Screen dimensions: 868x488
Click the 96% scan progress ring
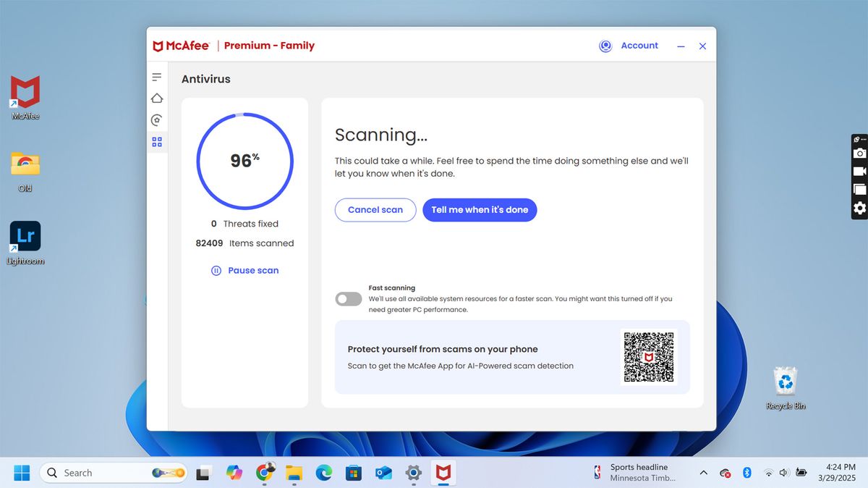244,161
